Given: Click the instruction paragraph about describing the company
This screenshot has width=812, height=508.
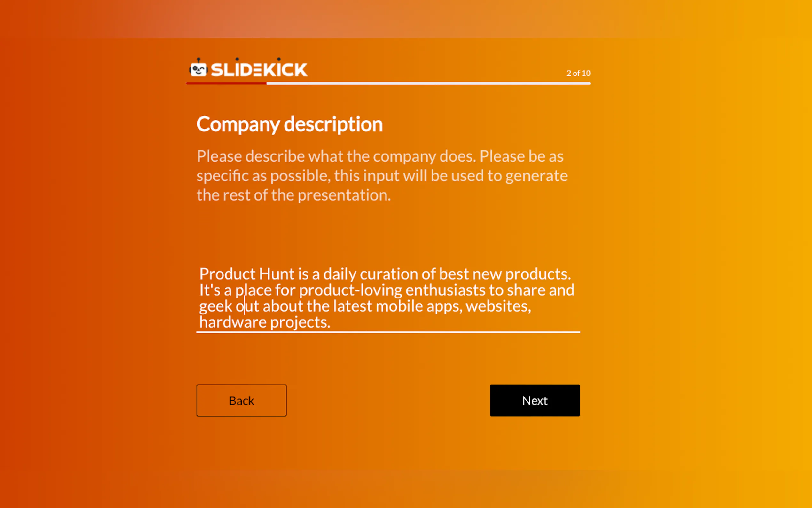Looking at the screenshot, I should click(x=382, y=175).
